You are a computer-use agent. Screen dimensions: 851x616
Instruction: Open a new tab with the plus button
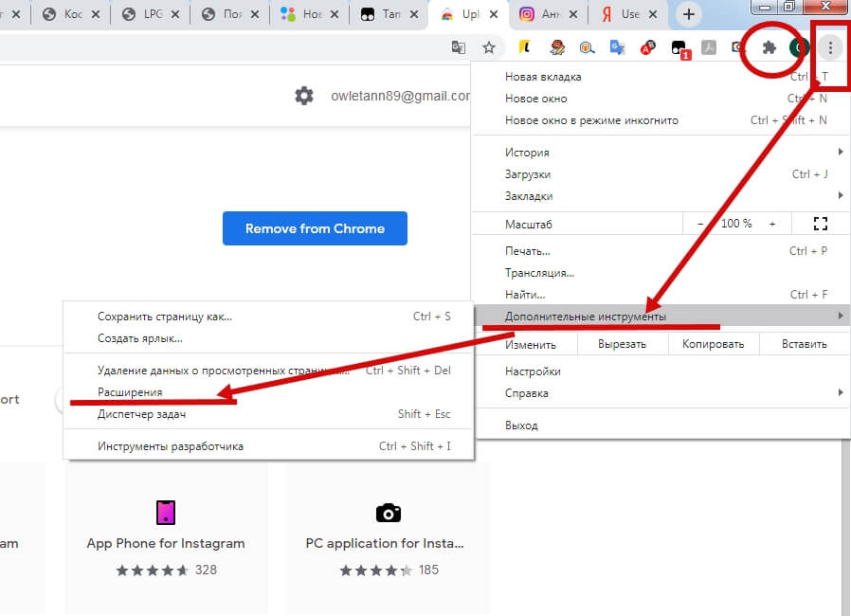(688, 14)
